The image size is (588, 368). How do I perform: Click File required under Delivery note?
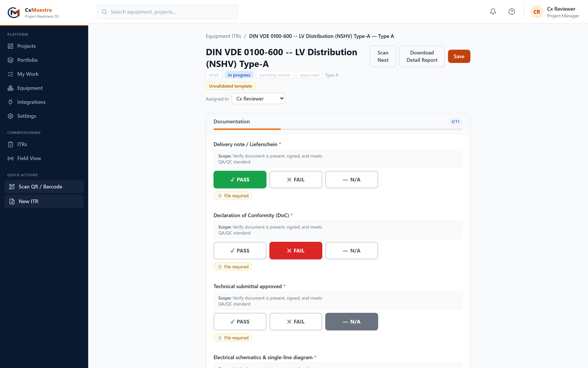(x=232, y=196)
